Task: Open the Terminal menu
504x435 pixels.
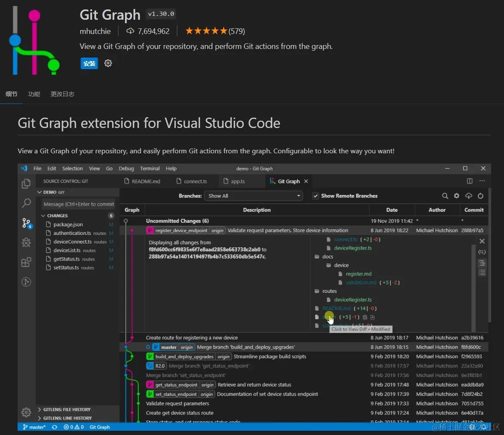Action: pos(150,168)
